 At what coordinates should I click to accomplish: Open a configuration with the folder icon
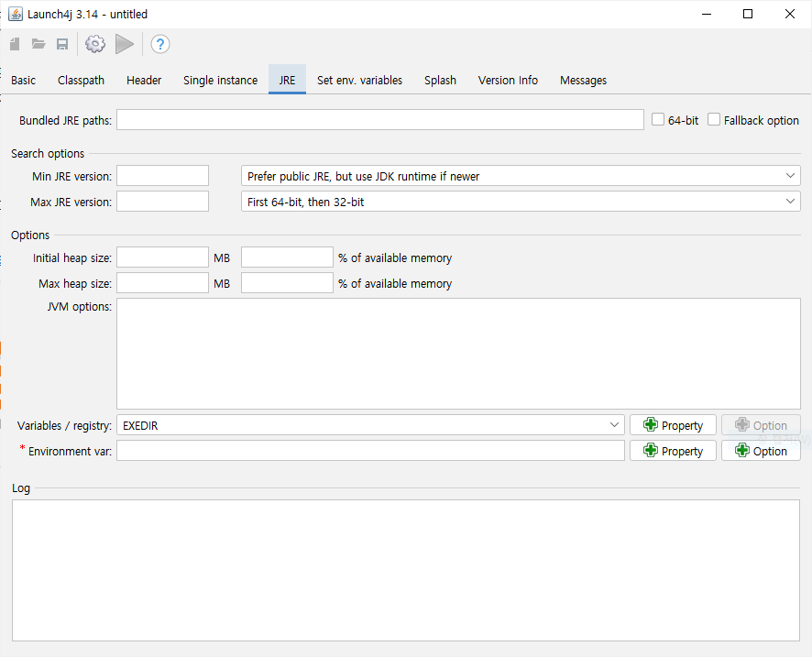point(38,44)
